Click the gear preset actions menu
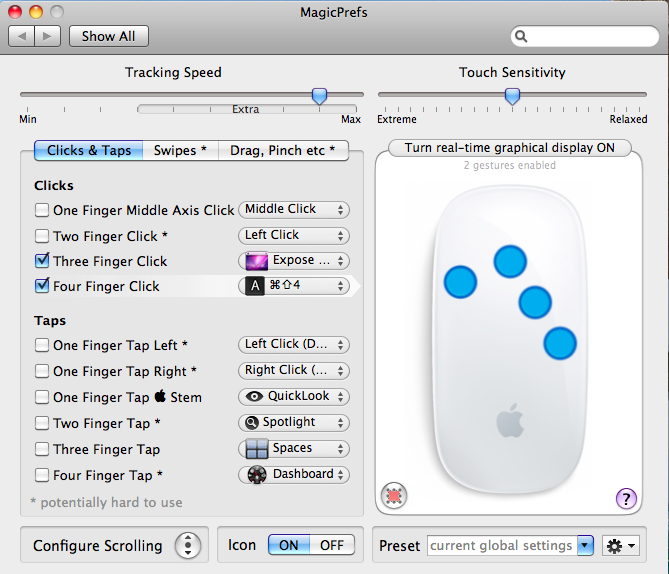669x574 pixels. pos(621,545)
